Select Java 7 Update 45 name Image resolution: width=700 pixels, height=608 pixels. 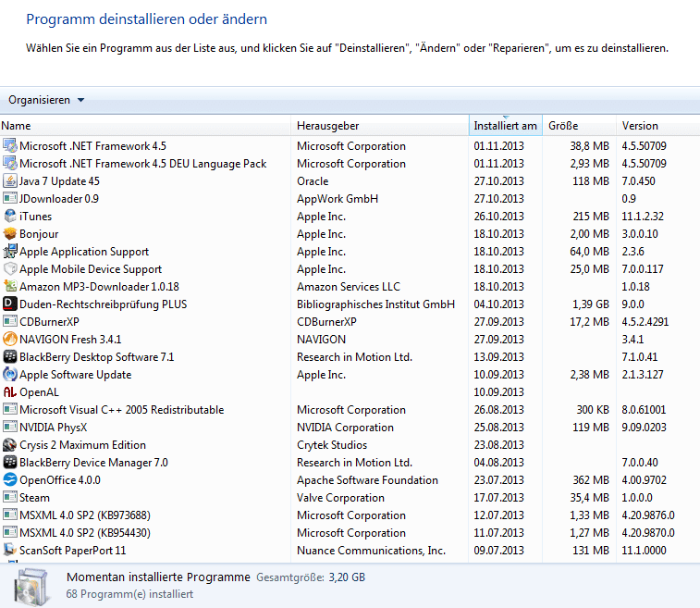tap(59, 181)
